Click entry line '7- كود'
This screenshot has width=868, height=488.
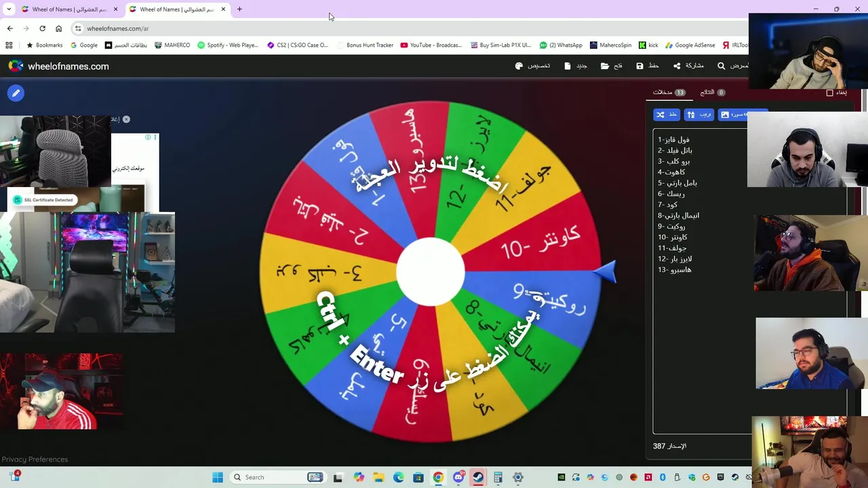[667, 205]
